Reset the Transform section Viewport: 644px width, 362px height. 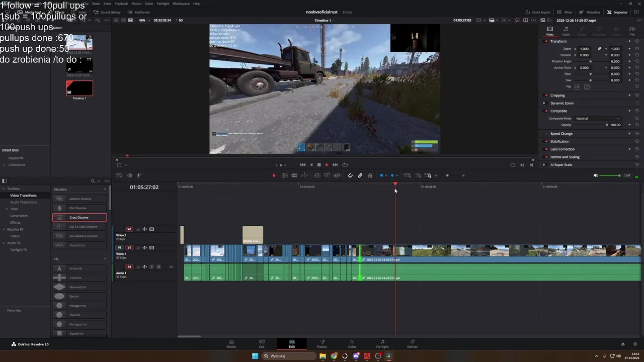[637, 41]
